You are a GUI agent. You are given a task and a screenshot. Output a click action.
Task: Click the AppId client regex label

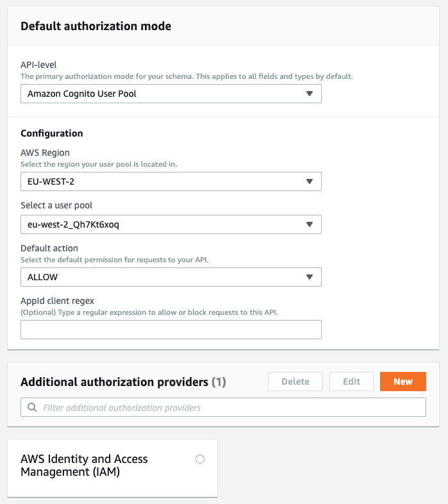[x=57, y=301]
